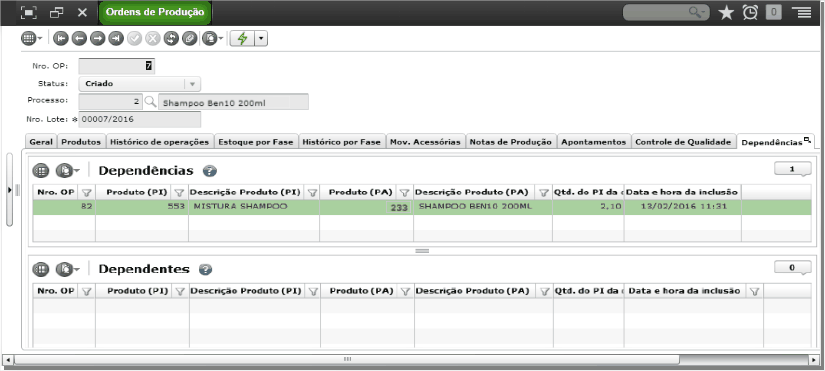
Task: Jump to last record arrow icon
Action: (116, 38)
